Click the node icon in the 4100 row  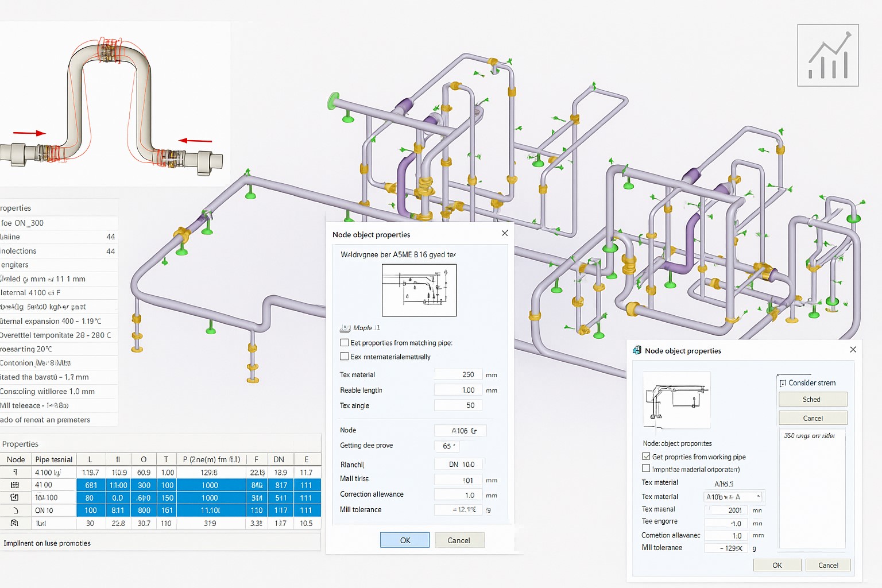point(15,473)
